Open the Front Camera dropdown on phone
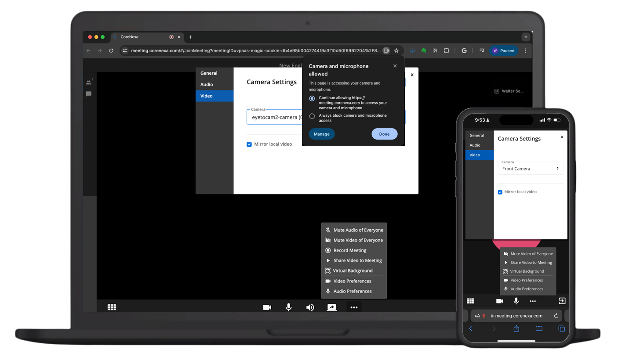 point(531,169)
